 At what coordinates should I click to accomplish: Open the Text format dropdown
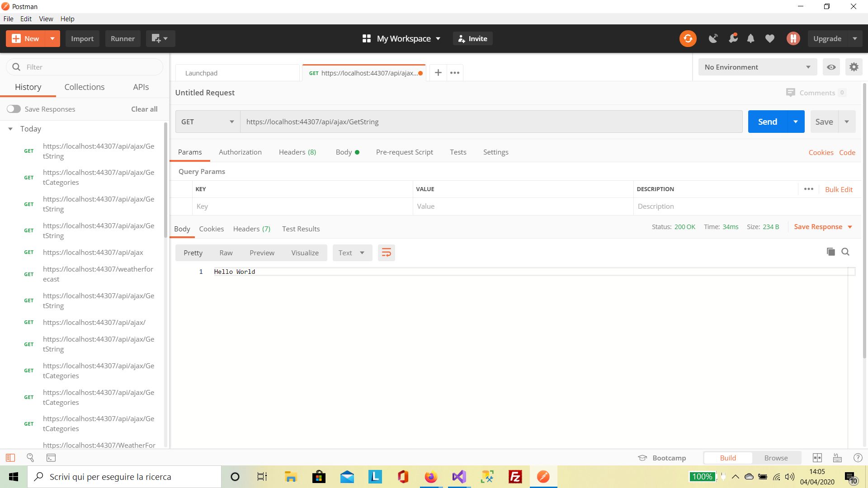click(x=352, y=253)
